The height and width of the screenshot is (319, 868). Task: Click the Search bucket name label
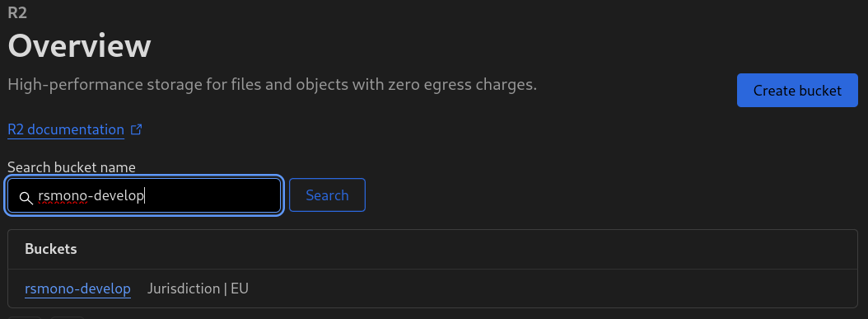[72, 167]
